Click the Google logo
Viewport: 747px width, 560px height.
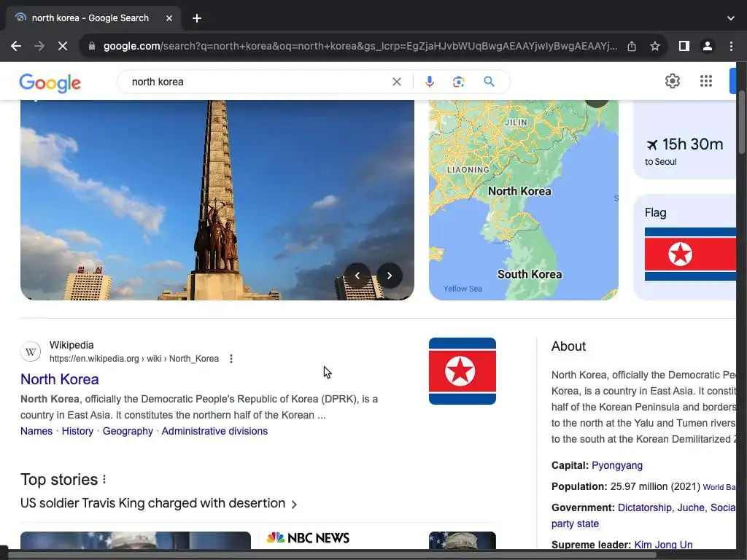[50, 83]
